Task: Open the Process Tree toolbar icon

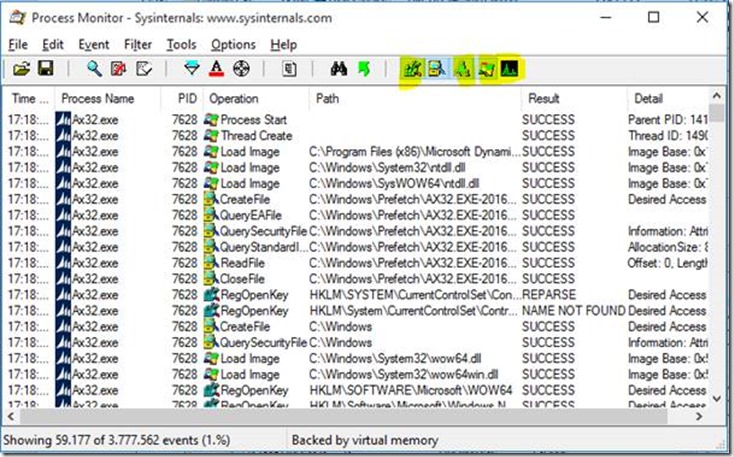Action: 289,69
